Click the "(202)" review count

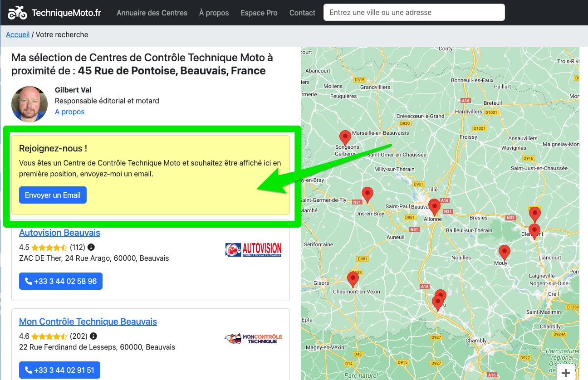(x=79, y=336)
